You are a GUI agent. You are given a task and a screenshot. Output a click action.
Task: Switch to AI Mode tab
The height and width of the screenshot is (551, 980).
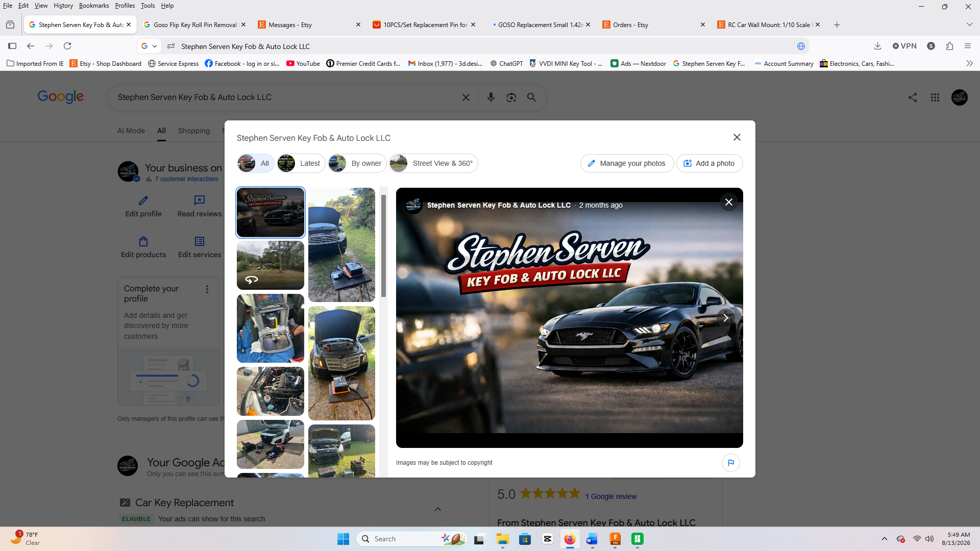131,131
